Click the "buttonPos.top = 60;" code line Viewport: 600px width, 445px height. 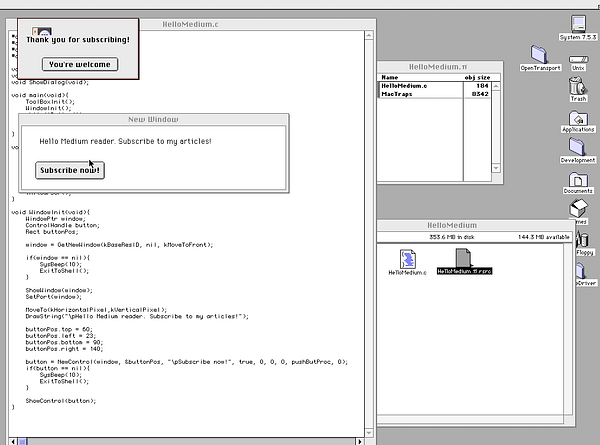click(x=59, y=329)
